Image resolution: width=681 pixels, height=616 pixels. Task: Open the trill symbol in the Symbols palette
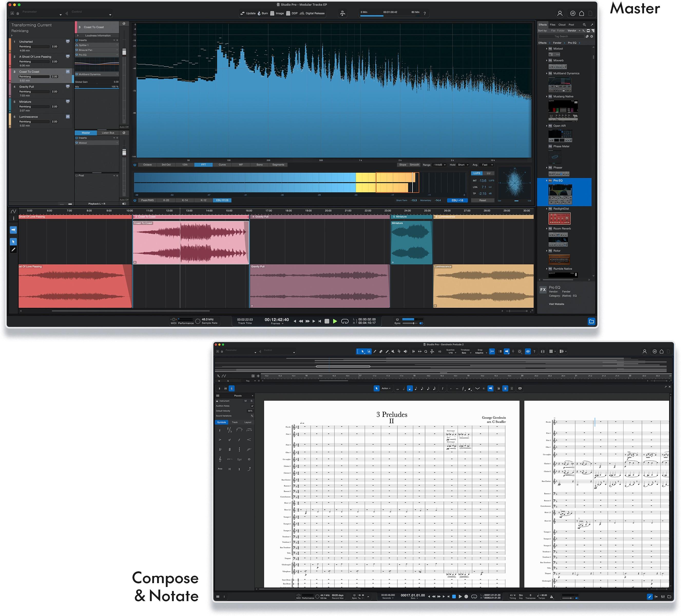220,450
